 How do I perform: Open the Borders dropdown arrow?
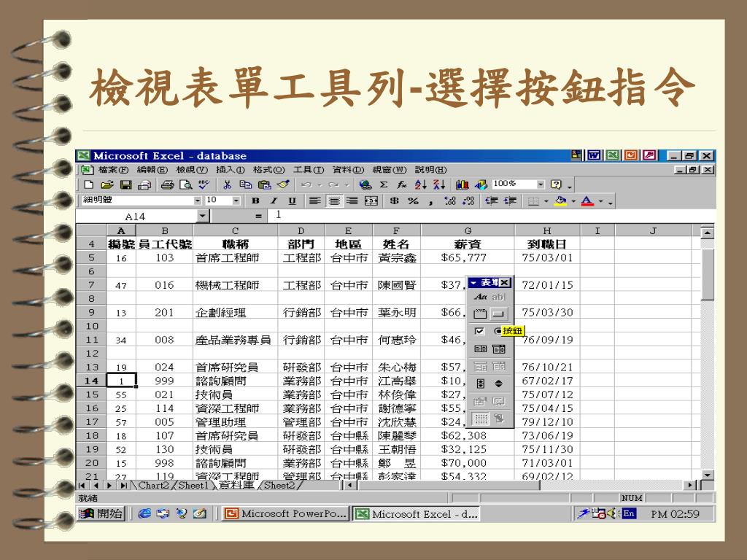pos(546,201)
